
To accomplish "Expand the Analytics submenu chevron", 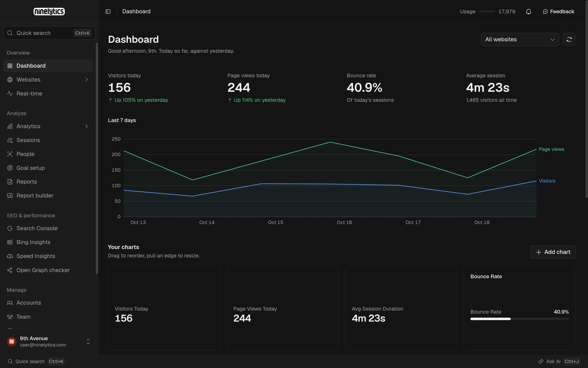I will [87, 126].
